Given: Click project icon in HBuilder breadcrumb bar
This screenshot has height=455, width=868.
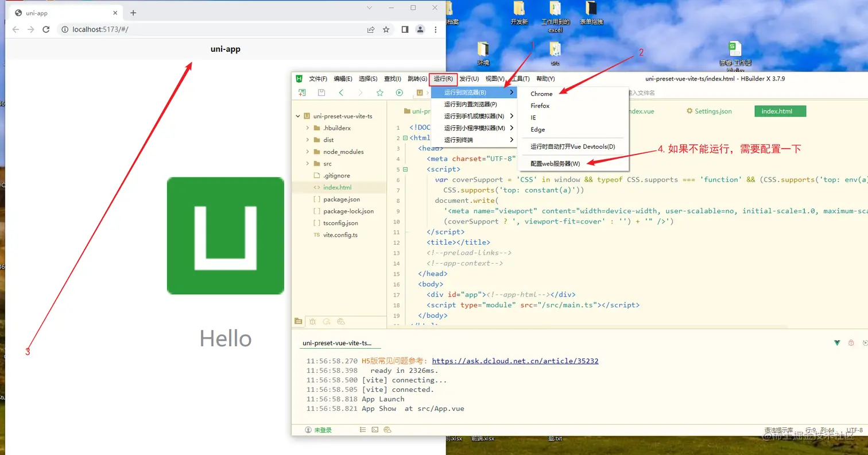Looking at the screenshot, I should 420,92.
